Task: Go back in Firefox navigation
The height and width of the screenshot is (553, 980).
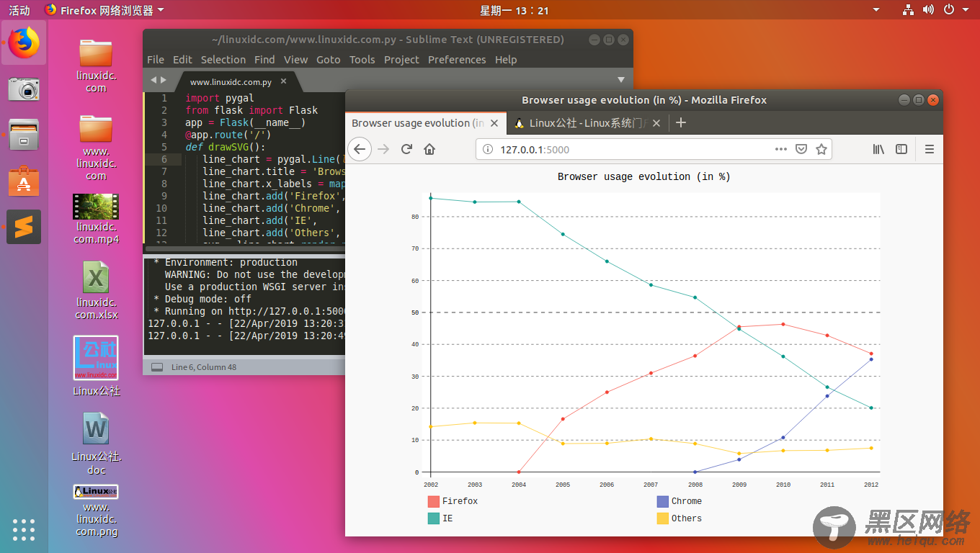Action: tap(360, 149)
